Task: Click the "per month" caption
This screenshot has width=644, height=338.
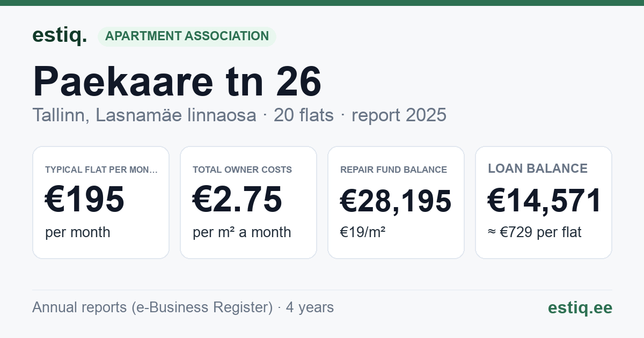Action: [78, 232]
